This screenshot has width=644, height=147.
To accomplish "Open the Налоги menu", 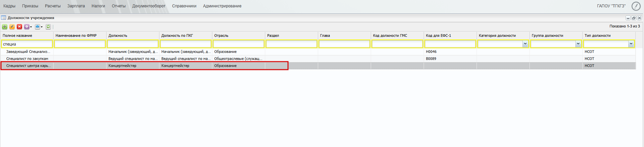I will tap(98, 6).
